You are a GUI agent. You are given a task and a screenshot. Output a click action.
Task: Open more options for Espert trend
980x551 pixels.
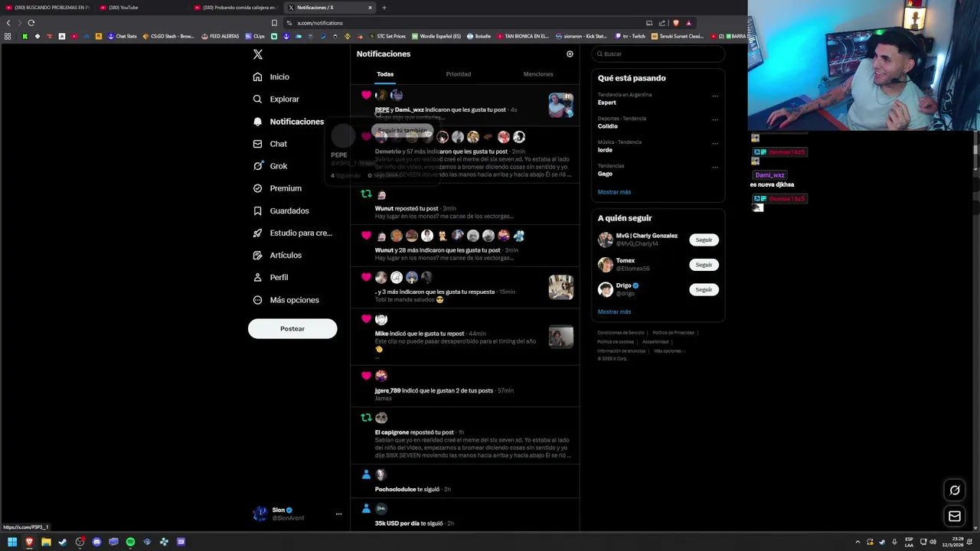tap(715, 96)
